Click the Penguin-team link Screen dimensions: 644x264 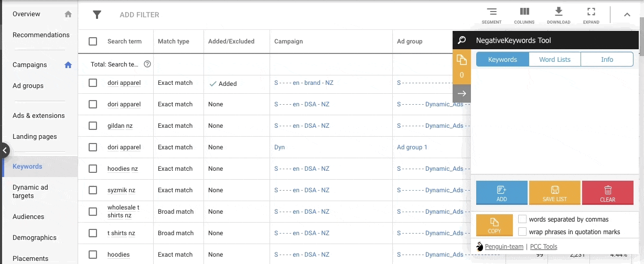[x=503, y=247]
